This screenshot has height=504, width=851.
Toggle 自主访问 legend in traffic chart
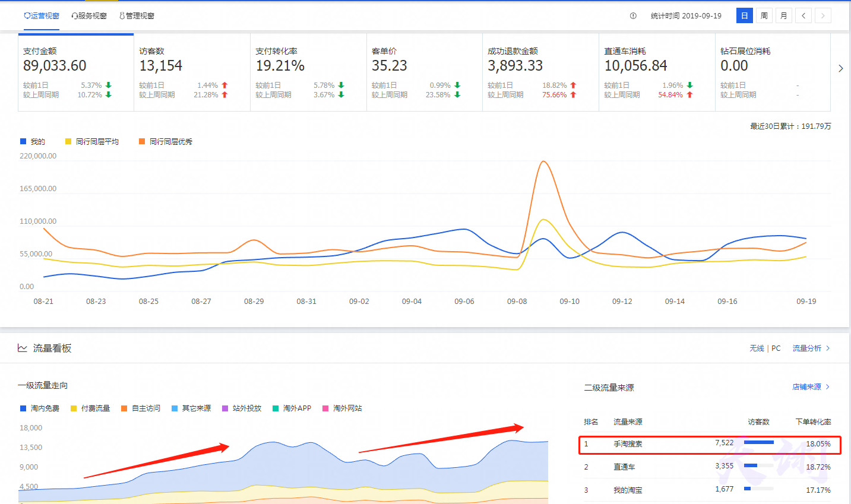click(x=141, y=408)
